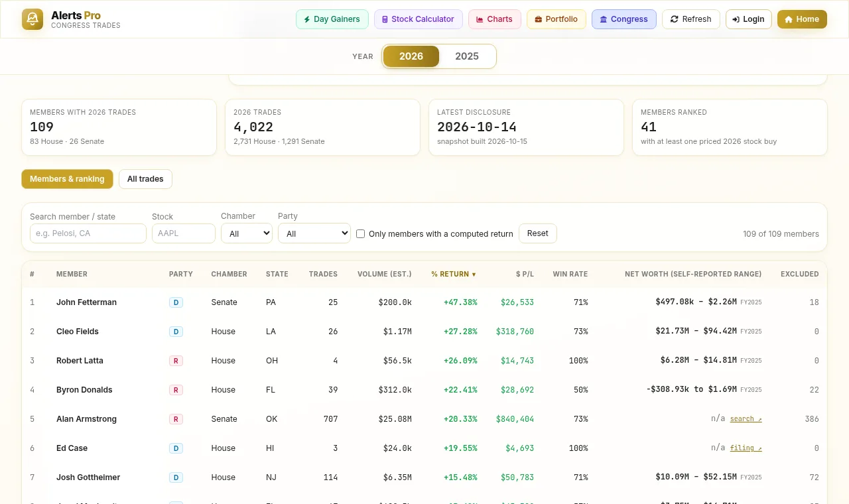Focus the Search member / state field
849x504 pixels.
tap(88, 233)
